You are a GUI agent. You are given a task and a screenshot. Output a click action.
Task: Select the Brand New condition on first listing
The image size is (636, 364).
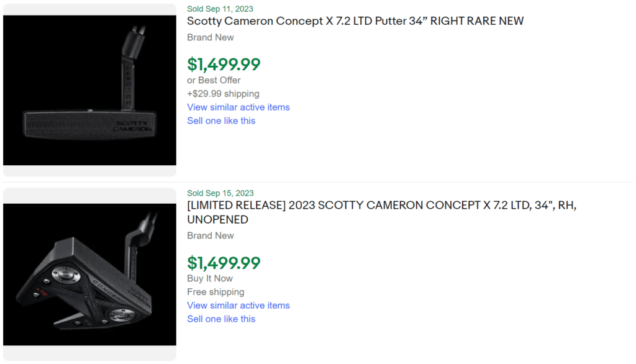click(210, 37)
